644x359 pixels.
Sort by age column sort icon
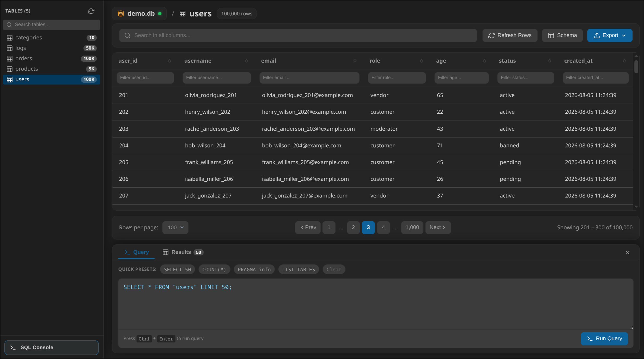484,61
